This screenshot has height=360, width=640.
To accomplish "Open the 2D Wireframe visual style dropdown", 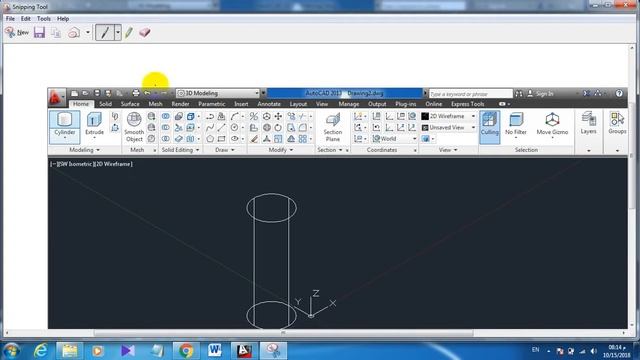I will pos(448,116).
